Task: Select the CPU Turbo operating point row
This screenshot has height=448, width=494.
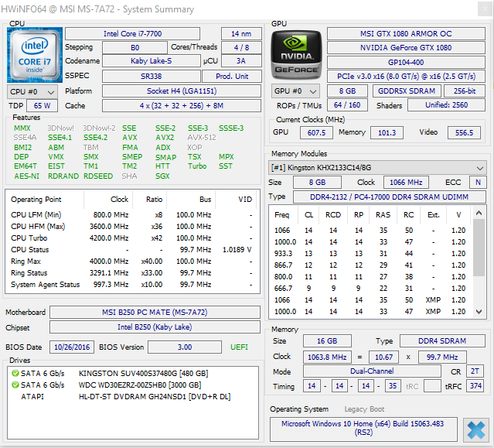Action: pos(132,238)
